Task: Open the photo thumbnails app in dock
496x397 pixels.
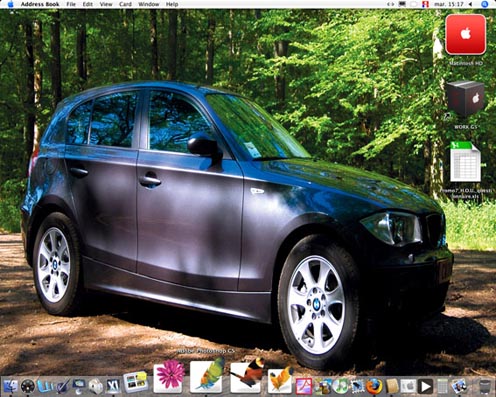Action: 135,382
